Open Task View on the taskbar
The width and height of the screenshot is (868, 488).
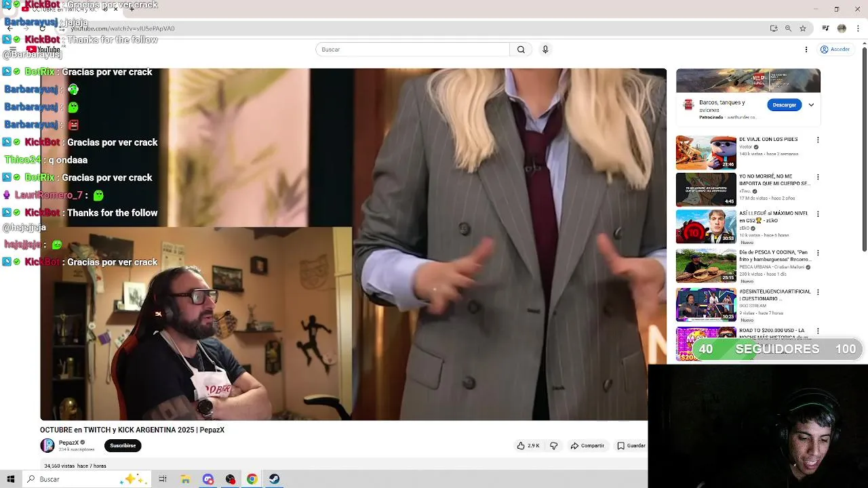coord(163,479)
